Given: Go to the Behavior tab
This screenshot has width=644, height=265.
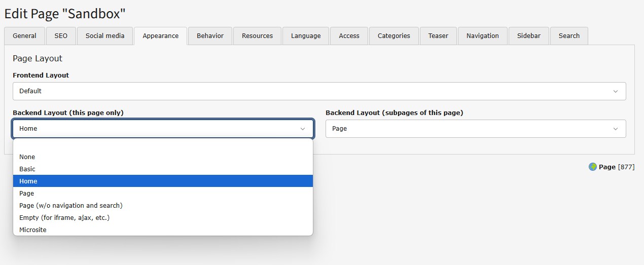Looking at the screenshot, I should coord(210,36).
